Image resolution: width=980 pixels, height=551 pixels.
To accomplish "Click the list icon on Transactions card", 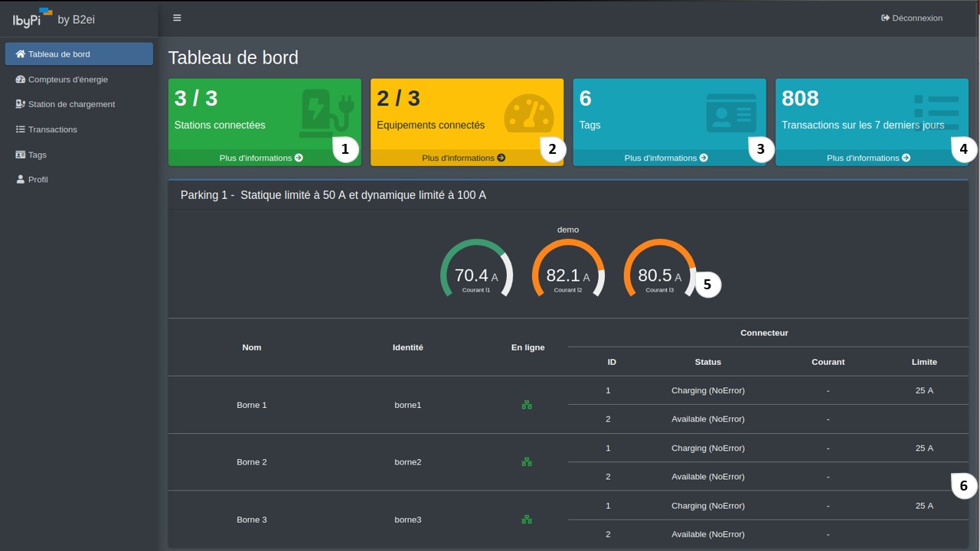I will 936,112.
